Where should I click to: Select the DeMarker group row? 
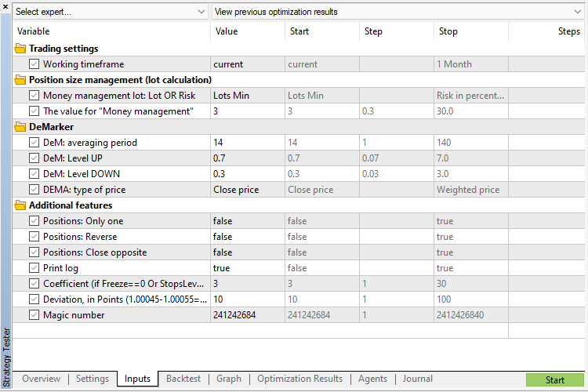[x=299, y=127]
